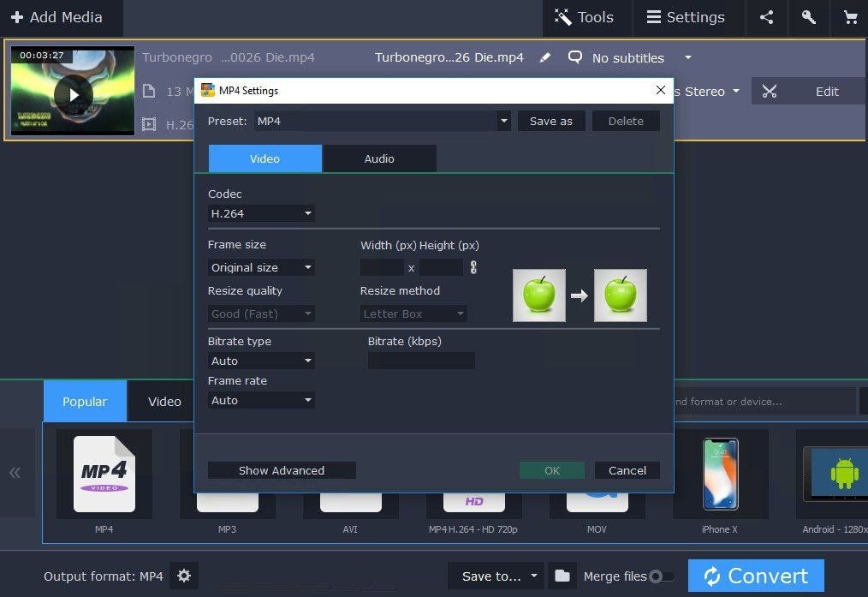868x597 pixels.
Task: Toggle the width and height link chain
Action: click(x=473, y=267)
